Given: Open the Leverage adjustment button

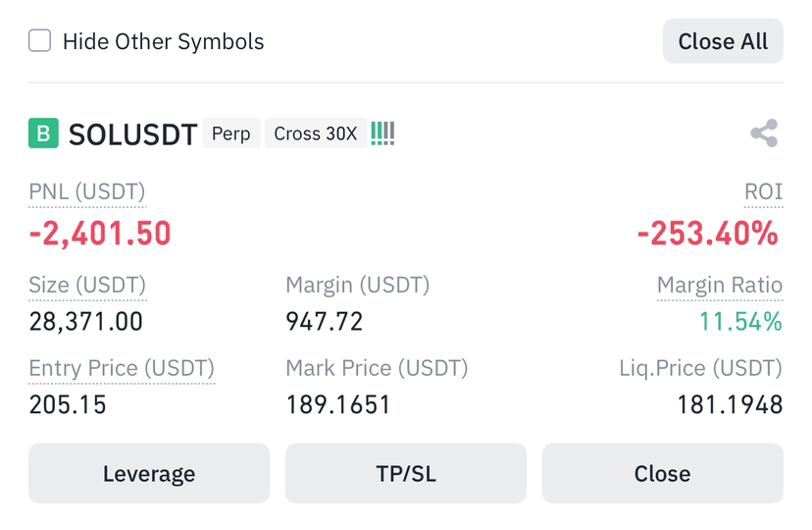Looking at the screenshot, I should pyautogui.click(x=149, y=473).
